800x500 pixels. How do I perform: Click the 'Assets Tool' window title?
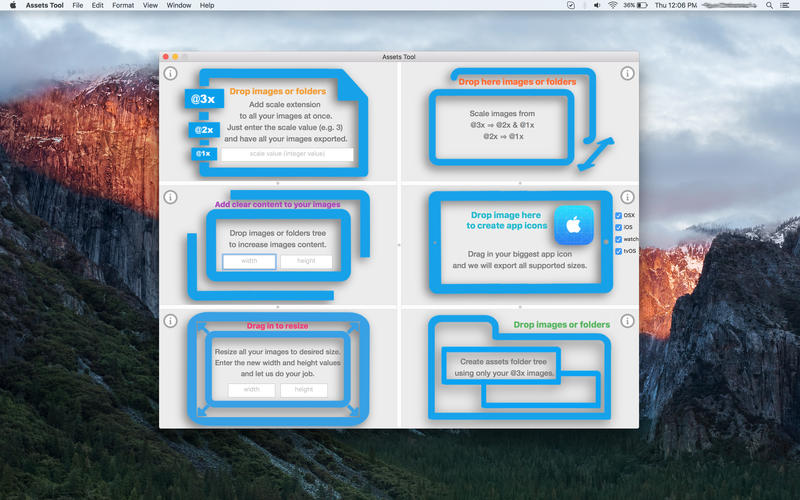click(x=398, y=57)
